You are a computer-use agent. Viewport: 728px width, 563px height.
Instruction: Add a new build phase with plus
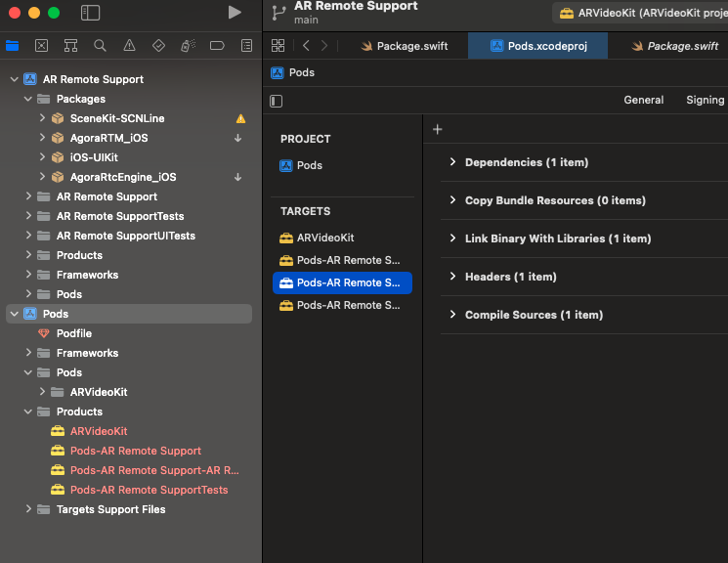click(438, 130)
